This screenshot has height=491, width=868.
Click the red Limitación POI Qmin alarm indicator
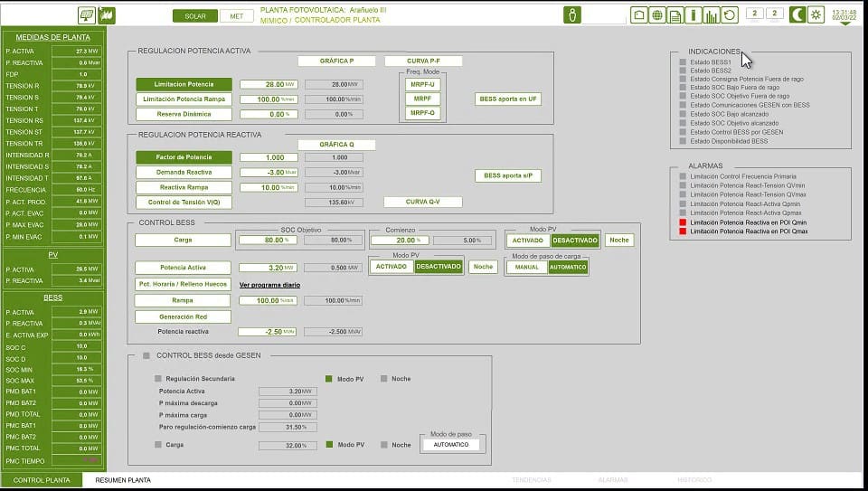click(x=683, y=222)
